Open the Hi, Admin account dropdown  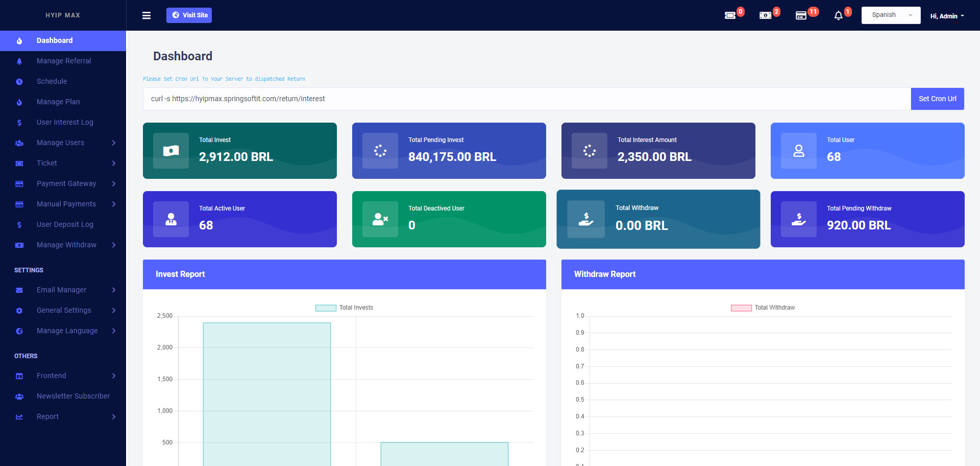pos(947,16)
